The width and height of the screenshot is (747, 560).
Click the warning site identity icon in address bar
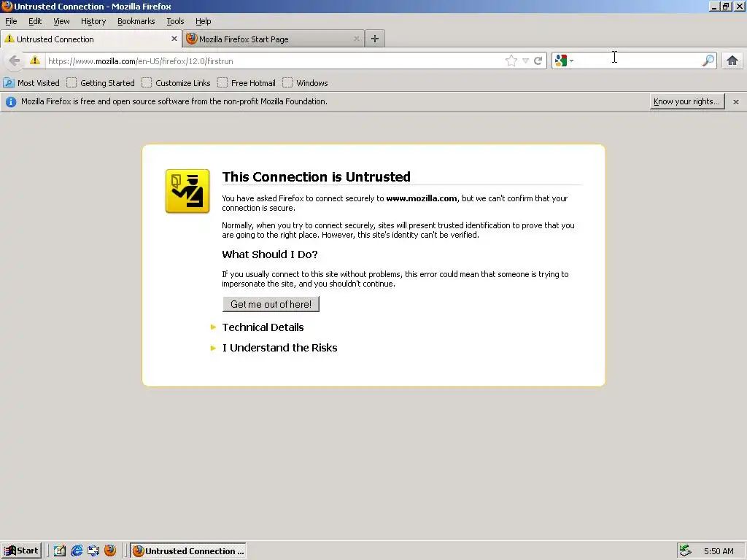point(35,61)
